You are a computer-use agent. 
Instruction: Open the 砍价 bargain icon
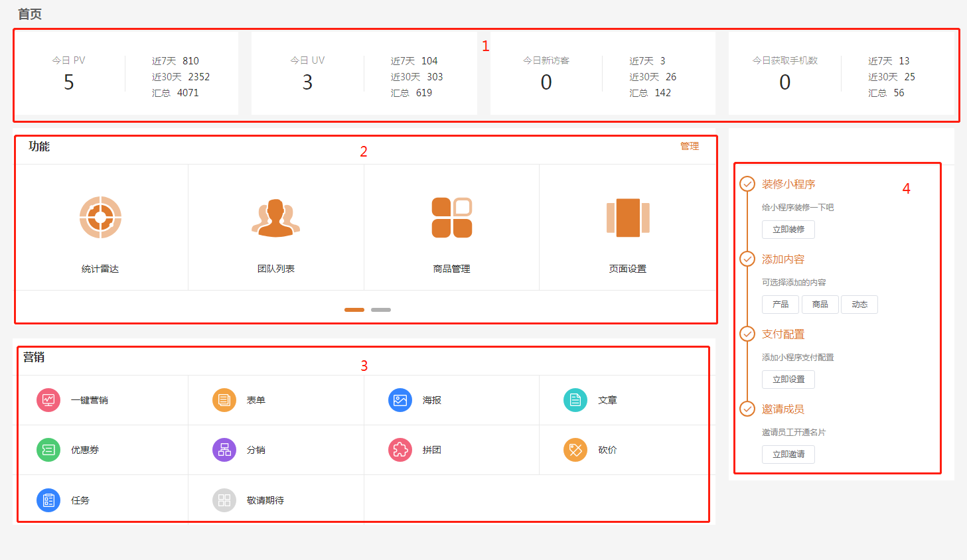pos(575,450)
